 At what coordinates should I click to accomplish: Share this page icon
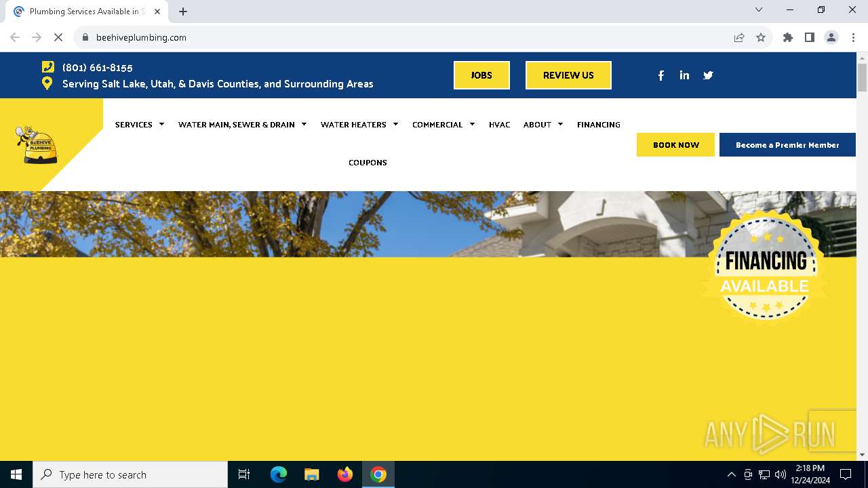pos(739,37)
